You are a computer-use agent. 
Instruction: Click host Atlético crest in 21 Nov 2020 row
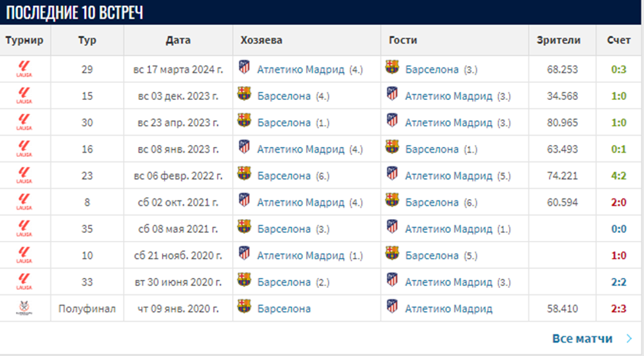point(245,253)
